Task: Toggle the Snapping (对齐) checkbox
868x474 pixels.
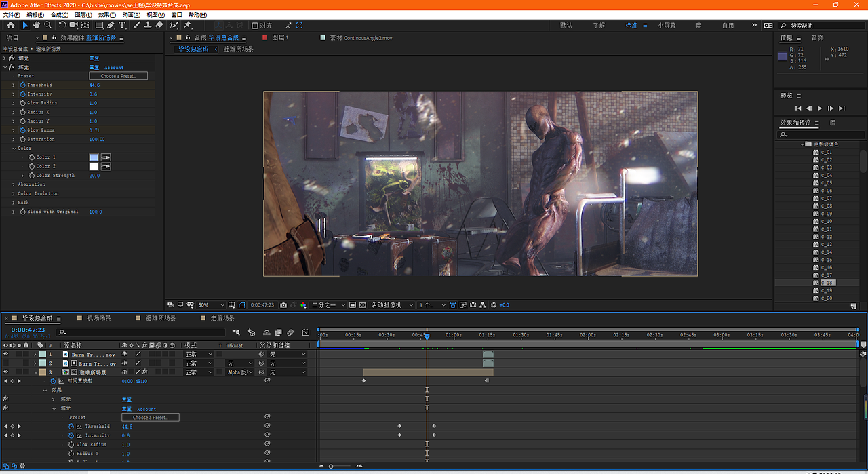Action: pos(255,26)
